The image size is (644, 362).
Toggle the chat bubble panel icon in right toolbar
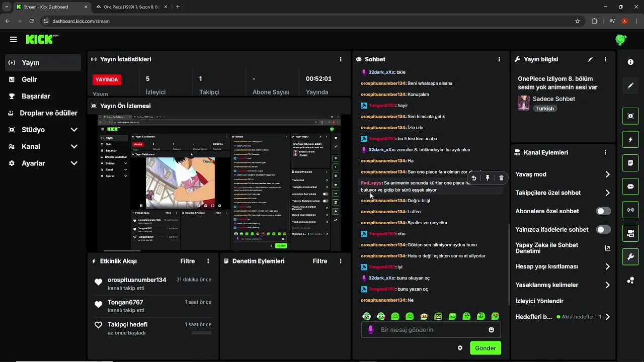[630, 187]
